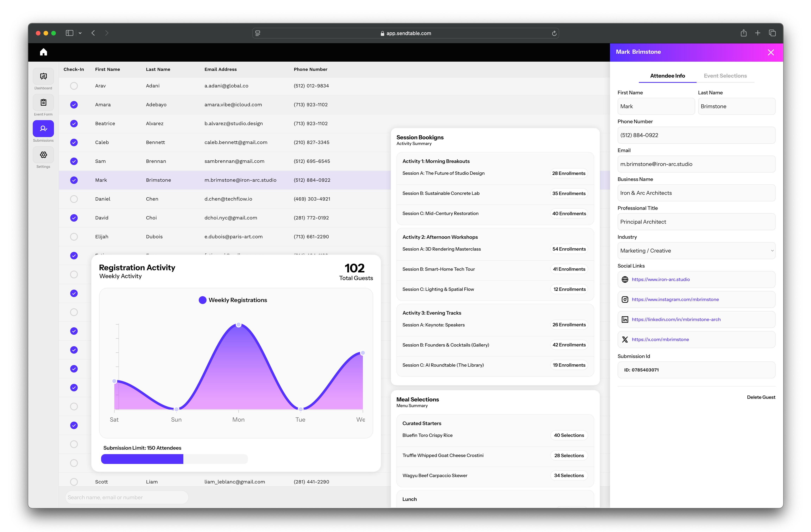Select the Attendee Info tab

click(667, 76)
